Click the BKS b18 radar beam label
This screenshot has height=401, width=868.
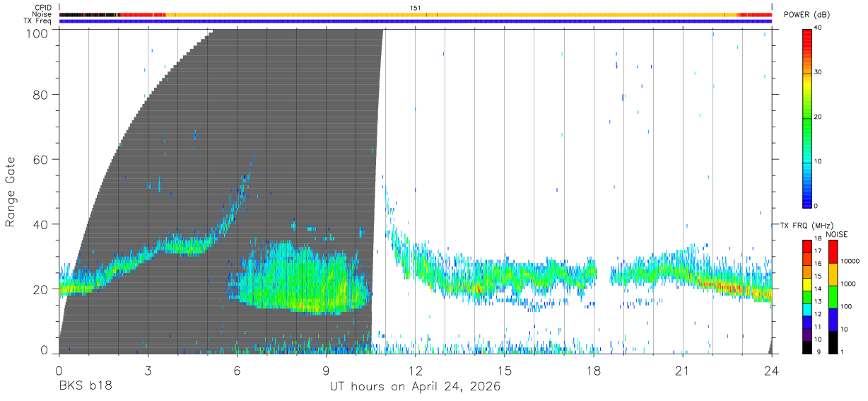tap(85, 387)
